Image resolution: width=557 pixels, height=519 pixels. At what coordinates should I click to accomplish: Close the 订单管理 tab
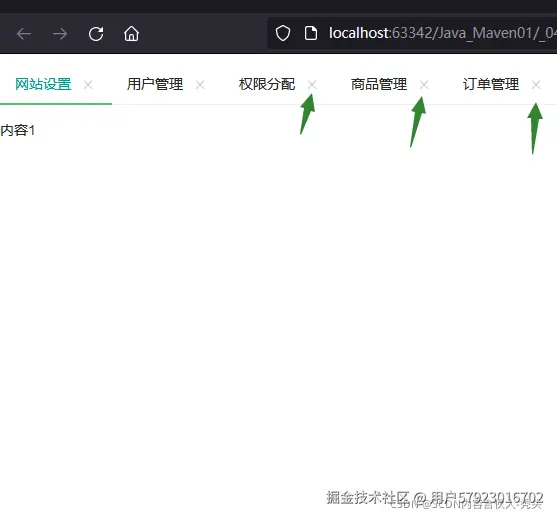pos(536,85)
